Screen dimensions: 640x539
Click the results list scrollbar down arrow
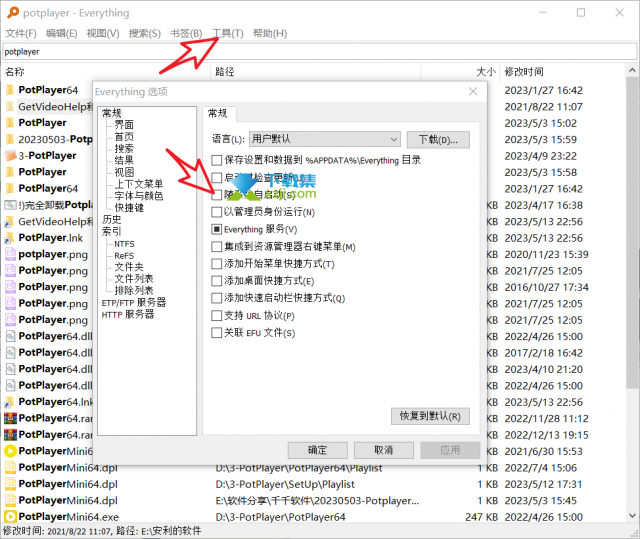pyautogui.click(x=632, y=515)
